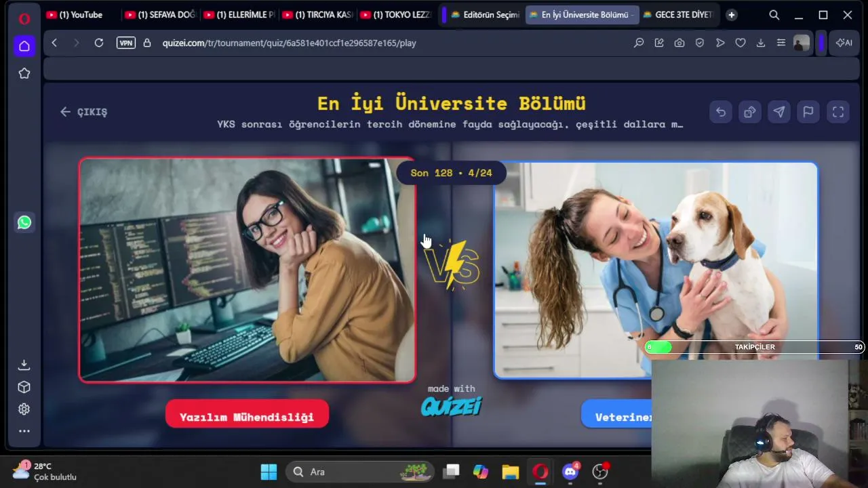Click the shapes icon button in the quiz header

[x=750, y=112]
